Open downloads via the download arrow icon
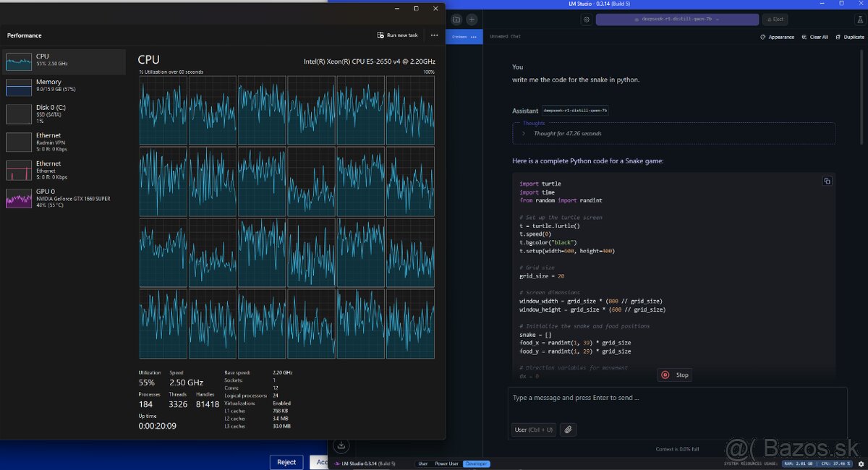Viewport: 868px width, 470px height. [341, 445]
